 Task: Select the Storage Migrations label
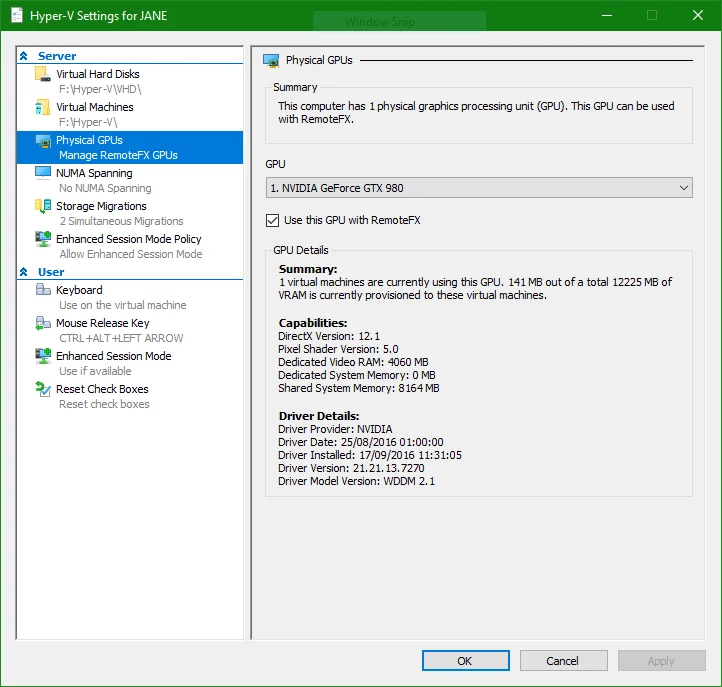101,206
